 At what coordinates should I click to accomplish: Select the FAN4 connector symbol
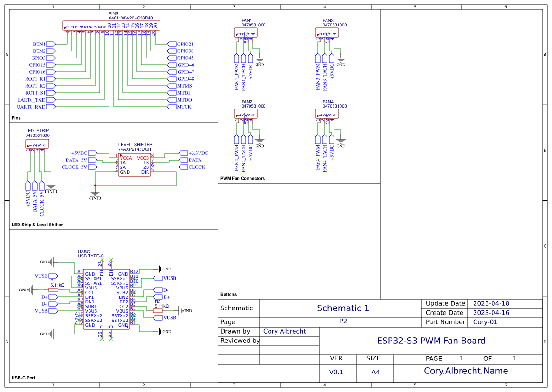pos(327,114)
